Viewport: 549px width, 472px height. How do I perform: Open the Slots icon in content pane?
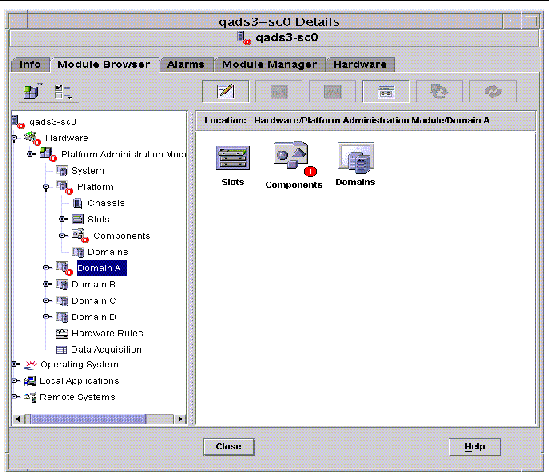233,158
